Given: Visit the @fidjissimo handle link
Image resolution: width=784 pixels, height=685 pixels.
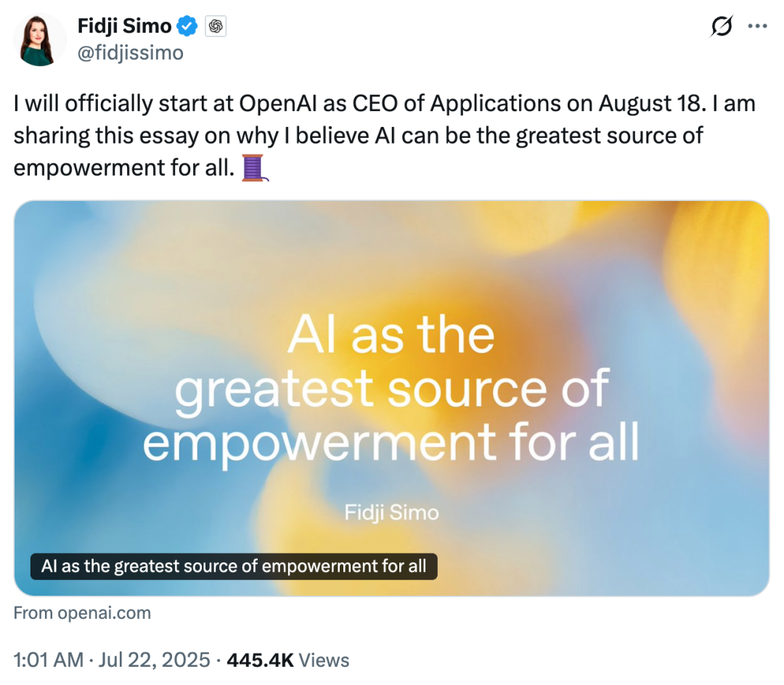Looking at the screenshot, I should (x=130, y=52).
